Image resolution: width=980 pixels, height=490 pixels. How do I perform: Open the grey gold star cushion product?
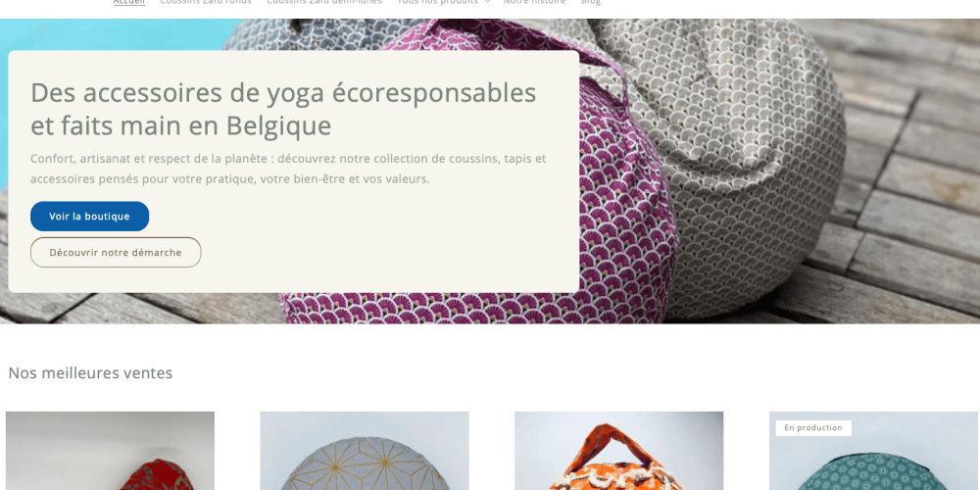[x=365, y=451]
